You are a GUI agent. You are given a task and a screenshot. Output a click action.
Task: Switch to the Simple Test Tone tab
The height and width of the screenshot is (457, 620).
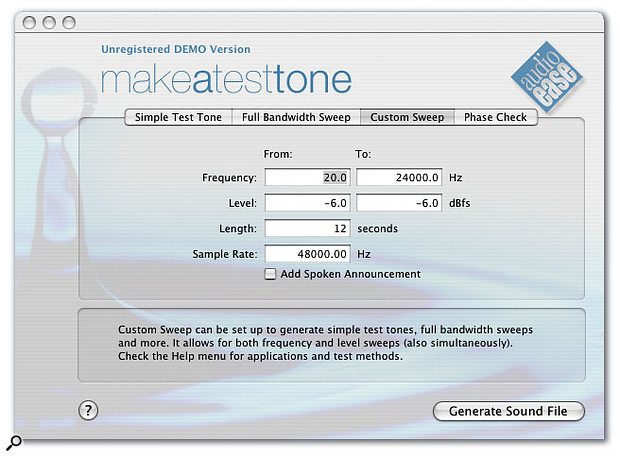pyautogui.click(x=178, y=117)
